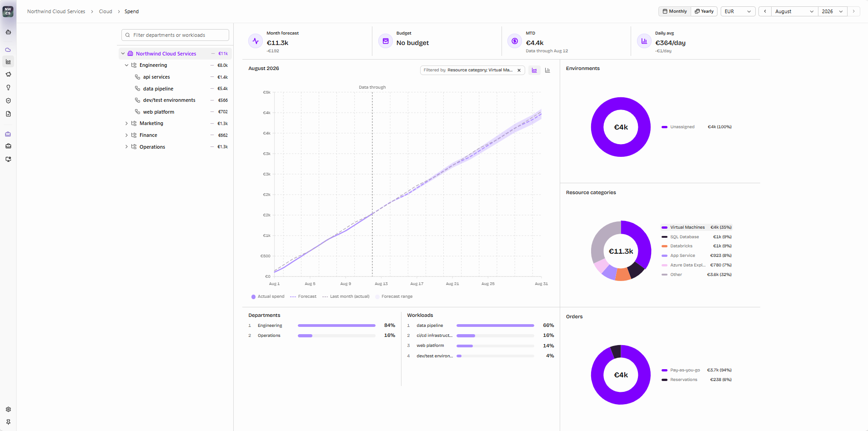Open the shield icon in the sidebar
Viewport: 868px width, 431px height.
pyautogui.click(x=8, y=101)
